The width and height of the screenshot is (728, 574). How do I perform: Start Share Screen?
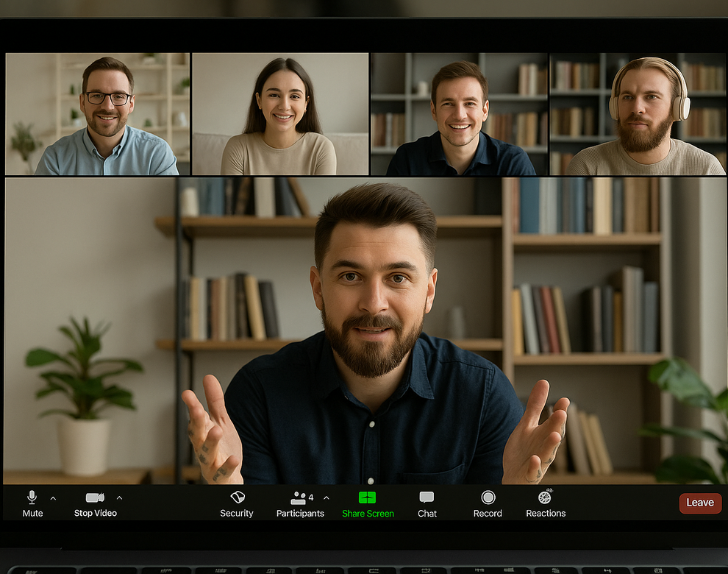[368, 504]
